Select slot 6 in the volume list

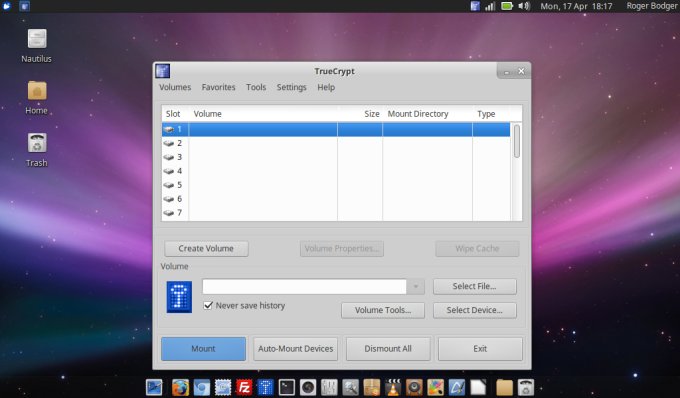click(336, 199)
